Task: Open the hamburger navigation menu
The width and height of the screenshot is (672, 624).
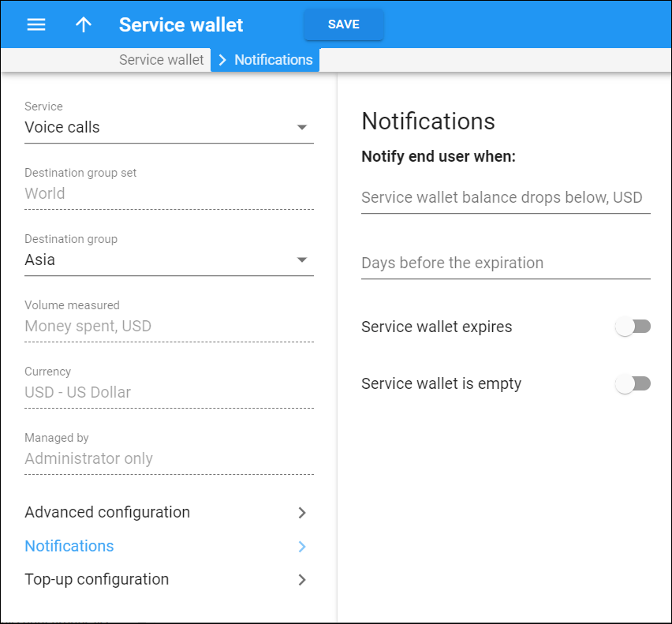Action: [x=36, y=24]
